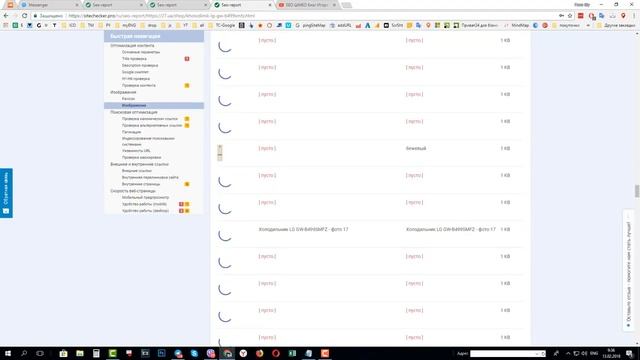Open the TC-Google bookmark folder
This screenshot has width=640, height=360.
(x=222, y=25)
